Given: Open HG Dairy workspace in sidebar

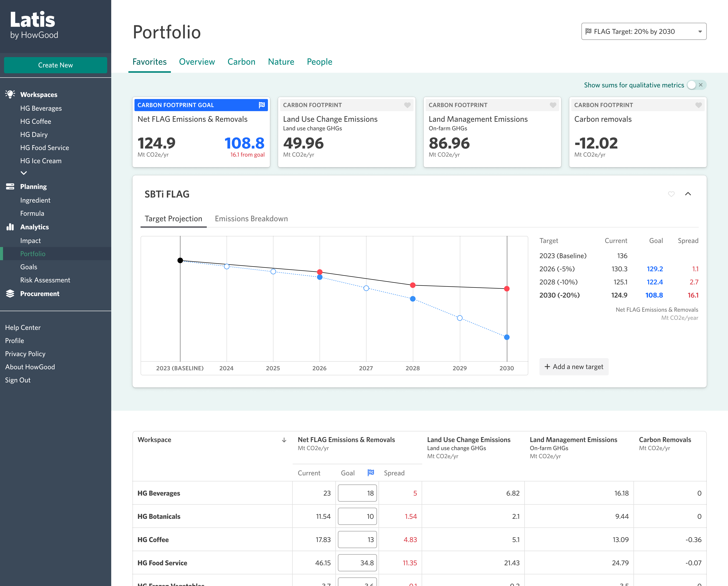Looking at the screenshot, I should [x=34, y=135].
